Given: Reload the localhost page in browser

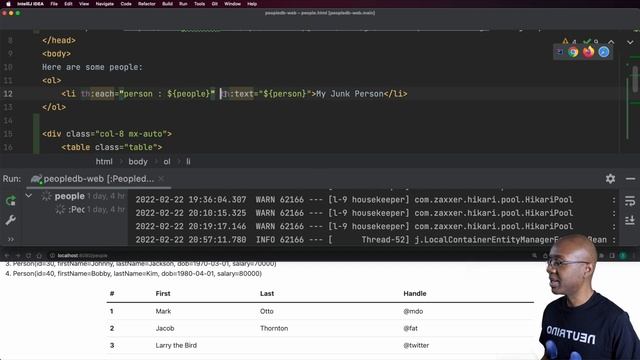Looking at the screenshot, I should (x=28, y=256).
